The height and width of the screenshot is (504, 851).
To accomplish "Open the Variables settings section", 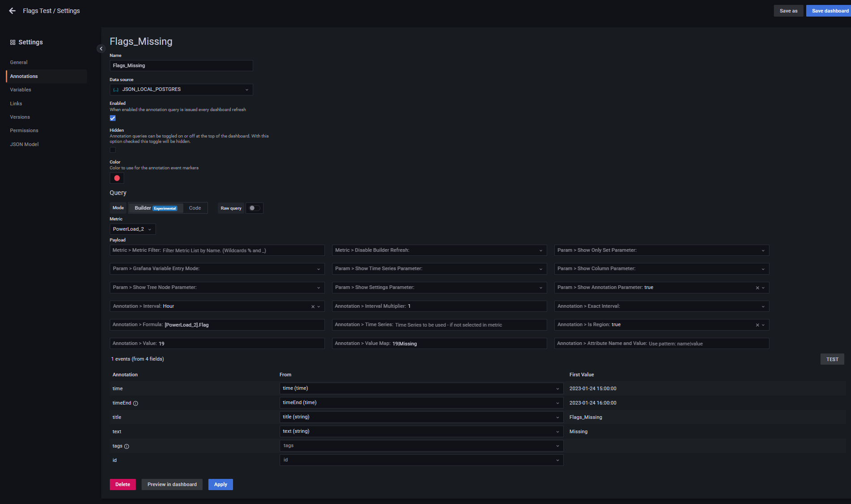I will tap(21, 90).
